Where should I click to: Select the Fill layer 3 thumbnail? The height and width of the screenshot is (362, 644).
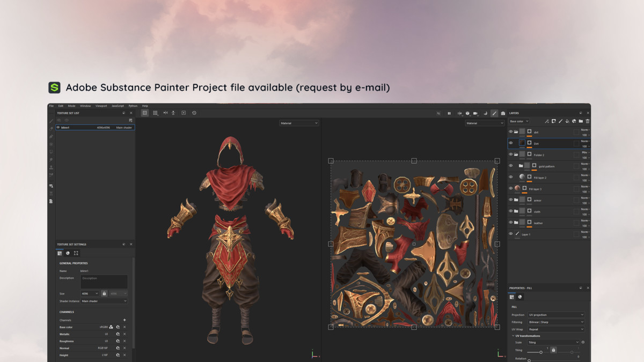(x=517, y=188)
